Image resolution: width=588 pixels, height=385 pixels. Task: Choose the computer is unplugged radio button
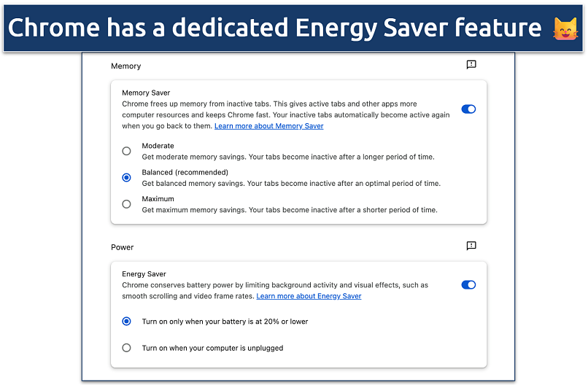tap(127, 348)
